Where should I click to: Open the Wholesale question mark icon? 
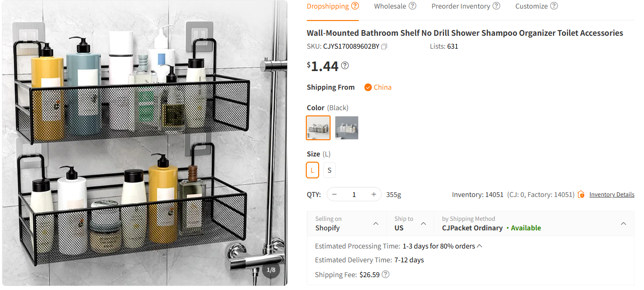(413, 6)
